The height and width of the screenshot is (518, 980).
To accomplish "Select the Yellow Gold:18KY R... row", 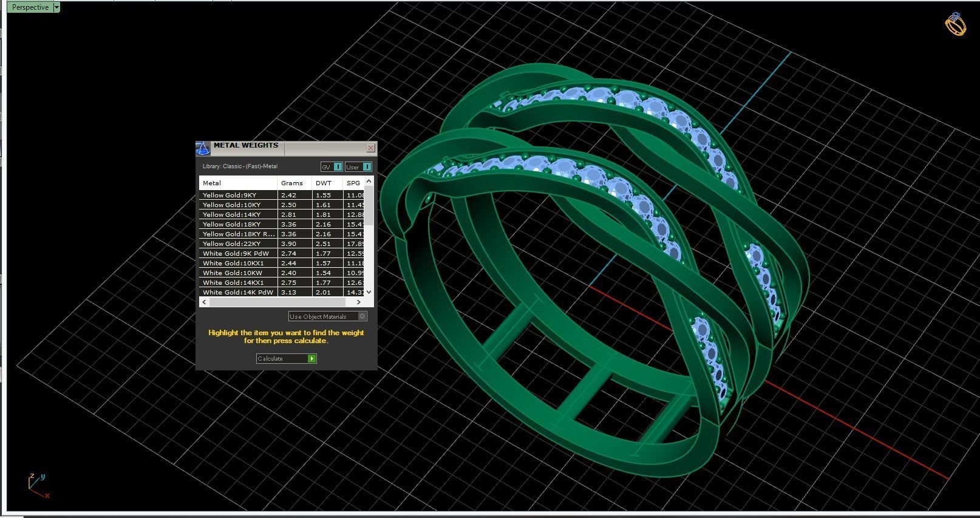I will (282, 234).
